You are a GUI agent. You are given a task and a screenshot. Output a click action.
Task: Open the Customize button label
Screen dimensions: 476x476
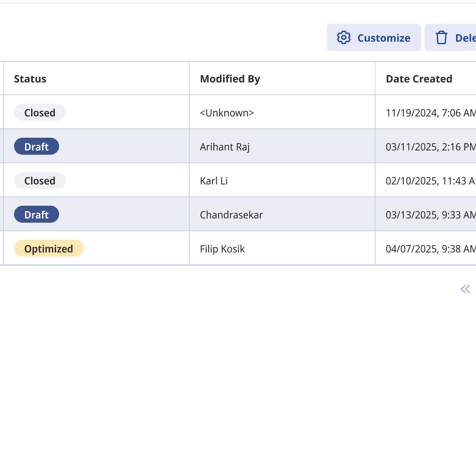coord(384,38)
